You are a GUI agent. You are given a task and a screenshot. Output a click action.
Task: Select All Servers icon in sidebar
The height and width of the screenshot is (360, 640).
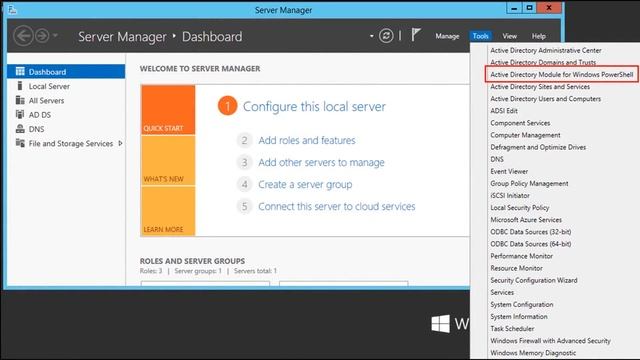tap(20, 100)
